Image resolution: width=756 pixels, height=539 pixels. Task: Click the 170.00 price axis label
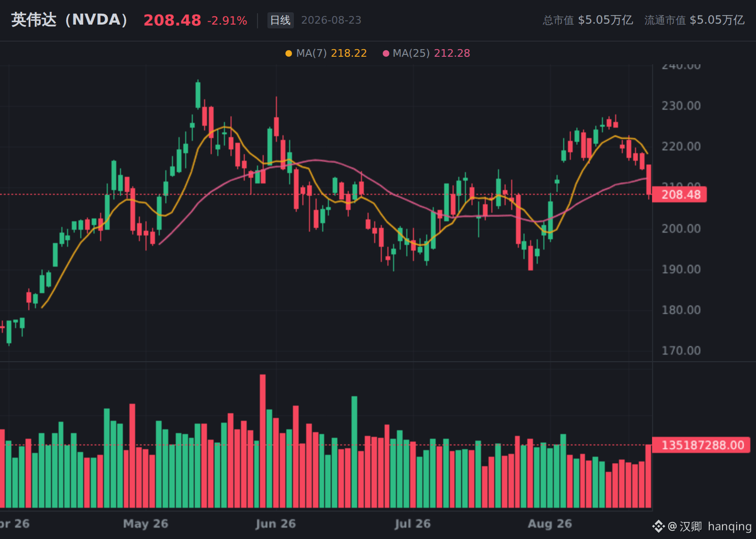click(681, 351)
